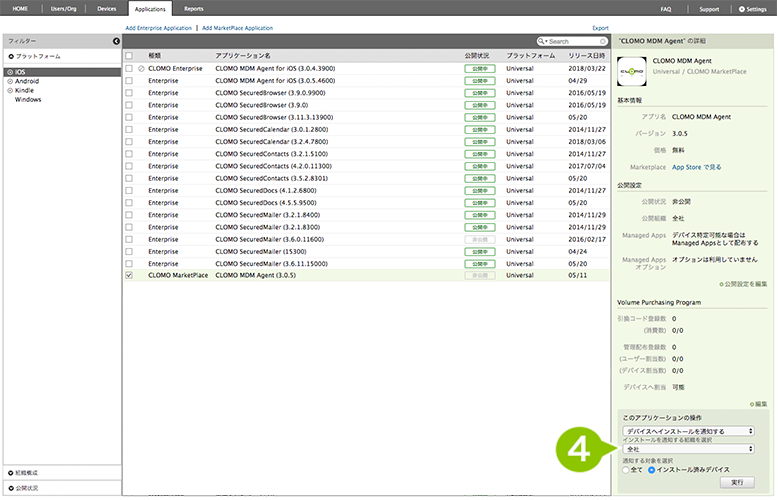Select the 全て radio button
This screenshot has width=778, height=500.
pyautogui.click(x=626, y=470)
